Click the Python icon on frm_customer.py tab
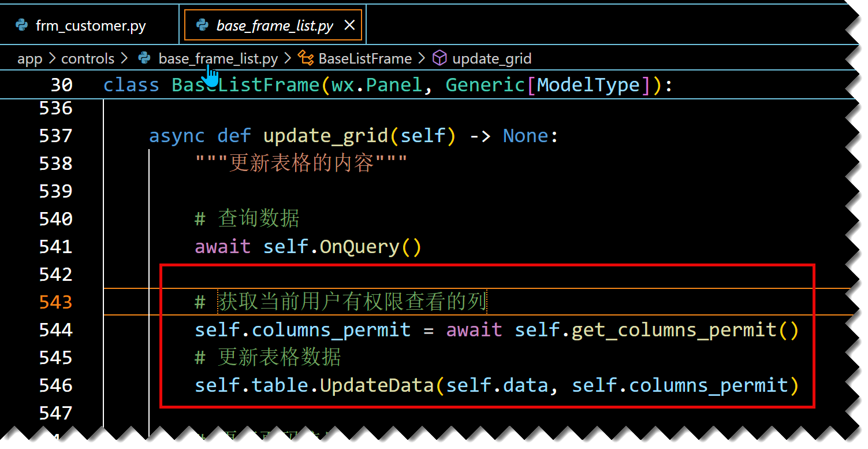Image resolution: width=868 pixels, height=449 pixels. click(x=22, y=25)
